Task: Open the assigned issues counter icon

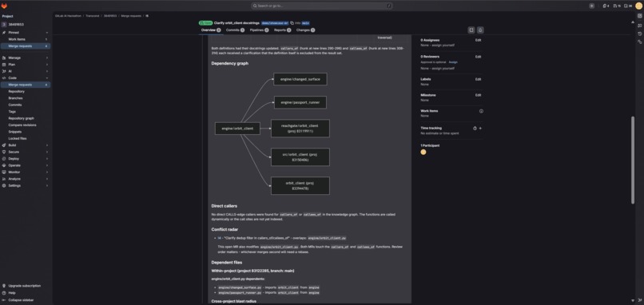Action: pyautogui.click(x=606, y=6)
